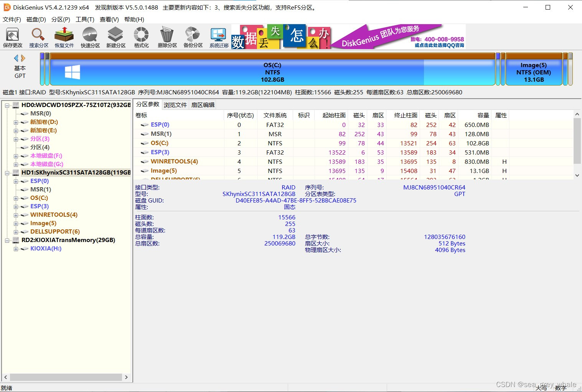Select the ESP(3) row in partition table
This screenshot has width=582, height=392.
322,152
